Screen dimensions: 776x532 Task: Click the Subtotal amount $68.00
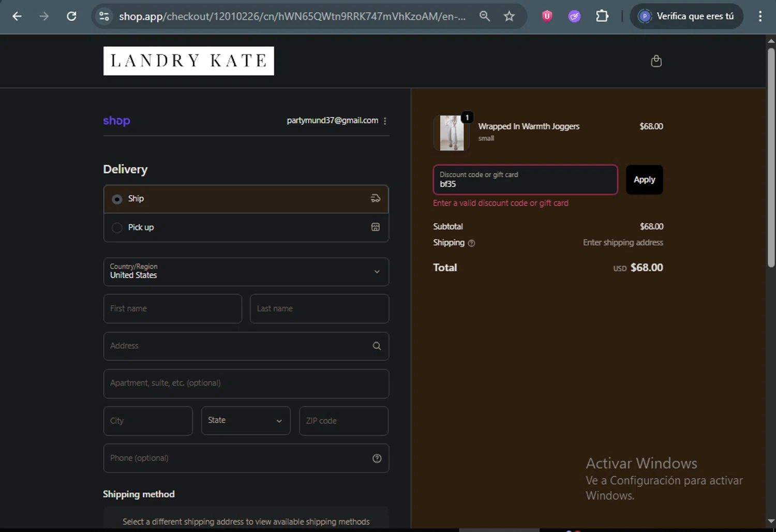point(651,226)
